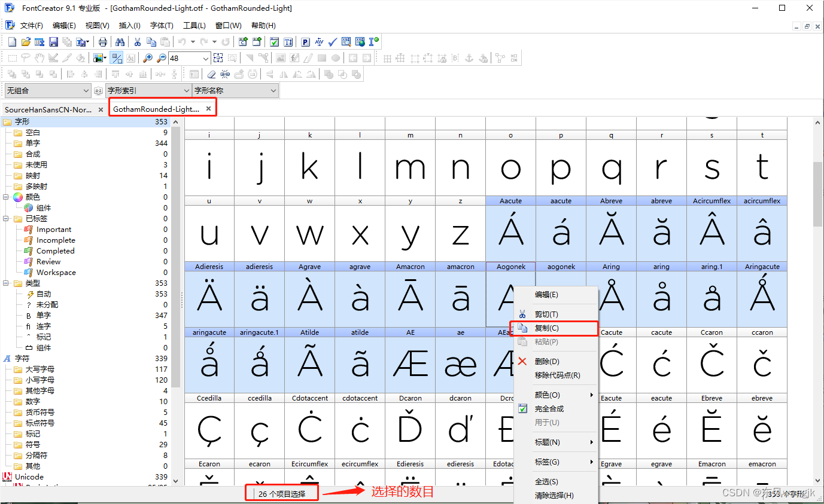Select the Zoom In magnifier icon
Image resolution: width=824 pixels, height=504 pixels.
[x=147, y=57]
